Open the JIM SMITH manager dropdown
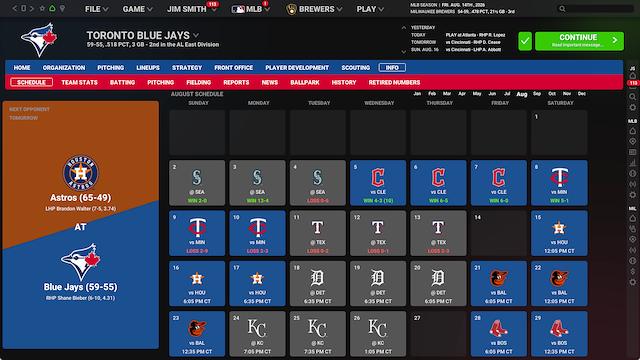 click(x=191, y=9)
